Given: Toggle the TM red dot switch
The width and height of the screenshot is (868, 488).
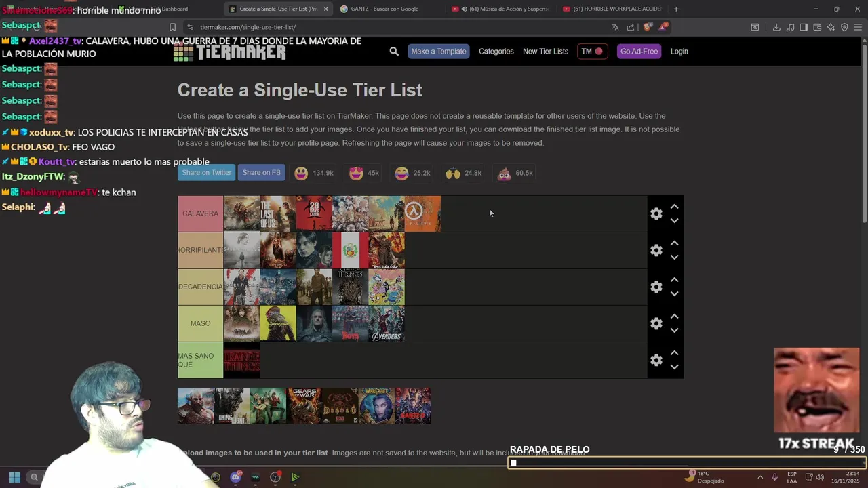Looking at the screenshot, I should [592, 52].
